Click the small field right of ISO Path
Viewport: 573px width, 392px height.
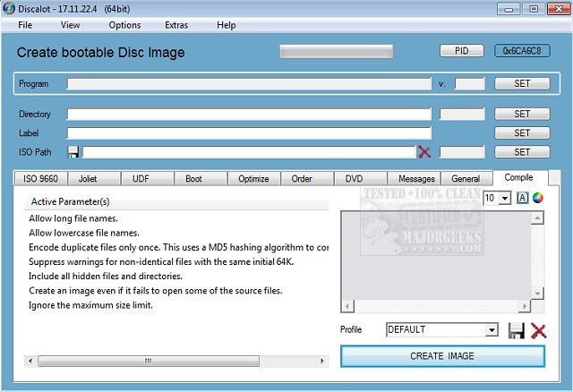(462, 152)
